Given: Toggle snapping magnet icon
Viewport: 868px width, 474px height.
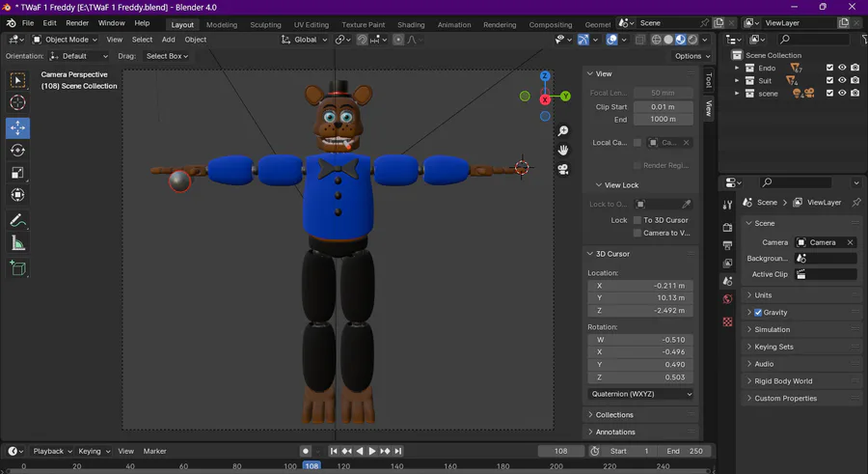Looking at the screenshot, I should (362, 40).
